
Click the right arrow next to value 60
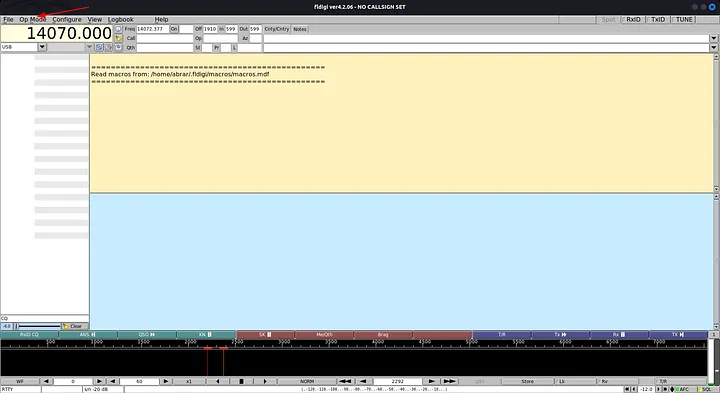point(166,381)
